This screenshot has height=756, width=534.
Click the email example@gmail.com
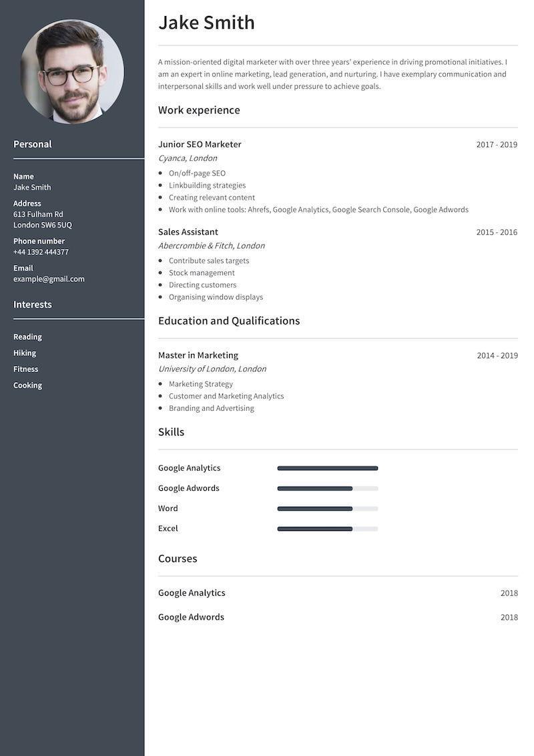49,279
